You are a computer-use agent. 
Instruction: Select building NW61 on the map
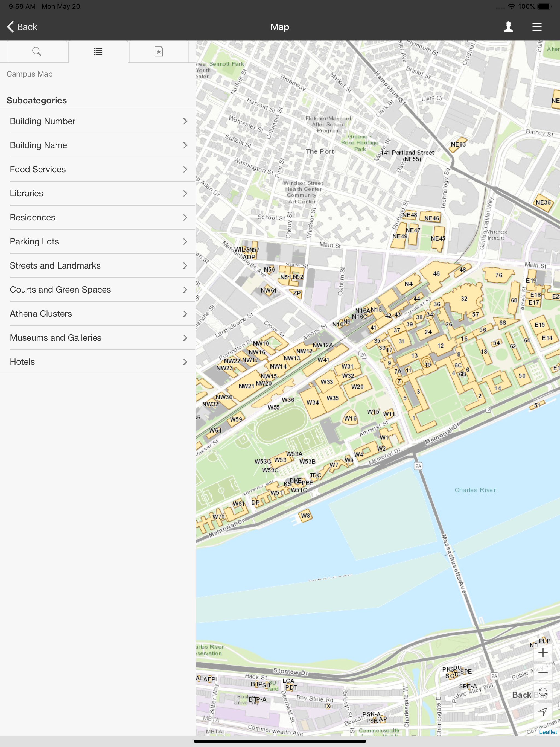coord(269,290)
